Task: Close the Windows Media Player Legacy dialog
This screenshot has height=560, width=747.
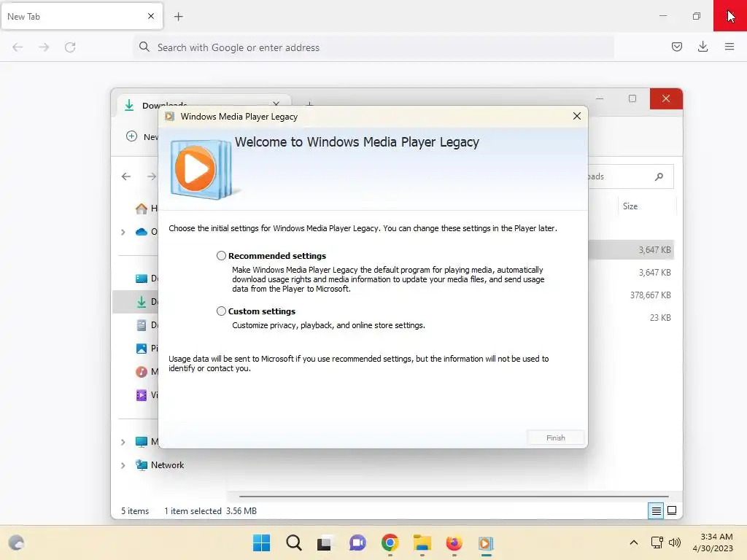Action: pyautogui.click(x=576, y=116)
